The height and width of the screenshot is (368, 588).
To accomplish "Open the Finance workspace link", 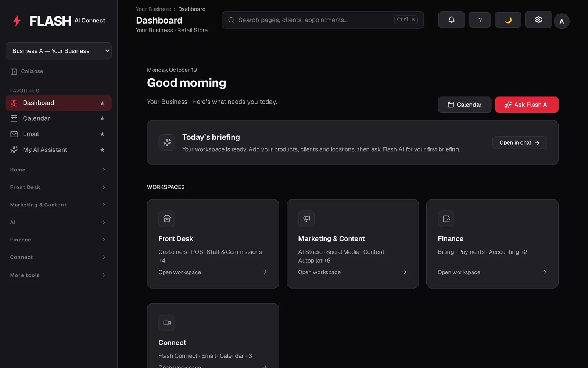I will 459,272.
